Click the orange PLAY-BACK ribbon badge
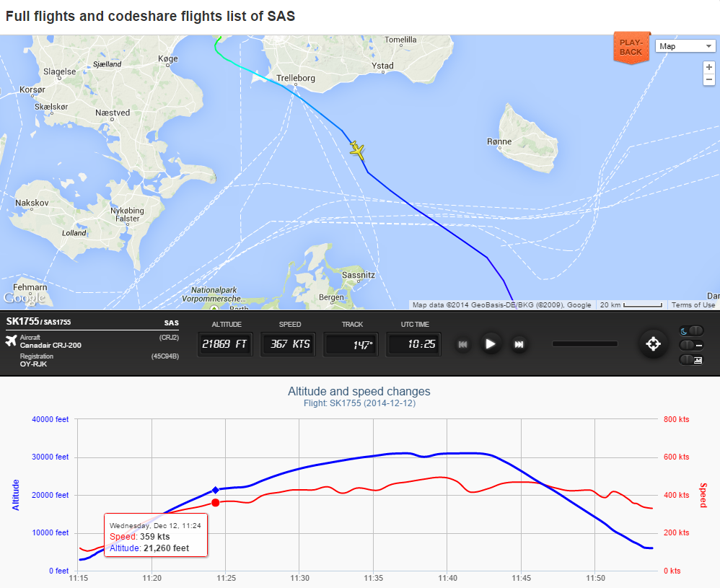The width and height of the screenshot is (720, 588). [631, 48]
